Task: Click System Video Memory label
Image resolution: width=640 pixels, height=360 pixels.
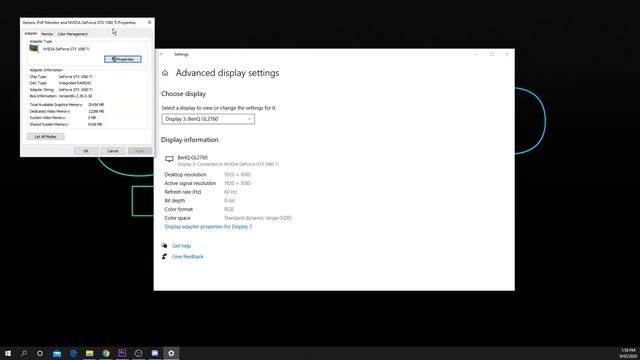Action: [48, 118]
